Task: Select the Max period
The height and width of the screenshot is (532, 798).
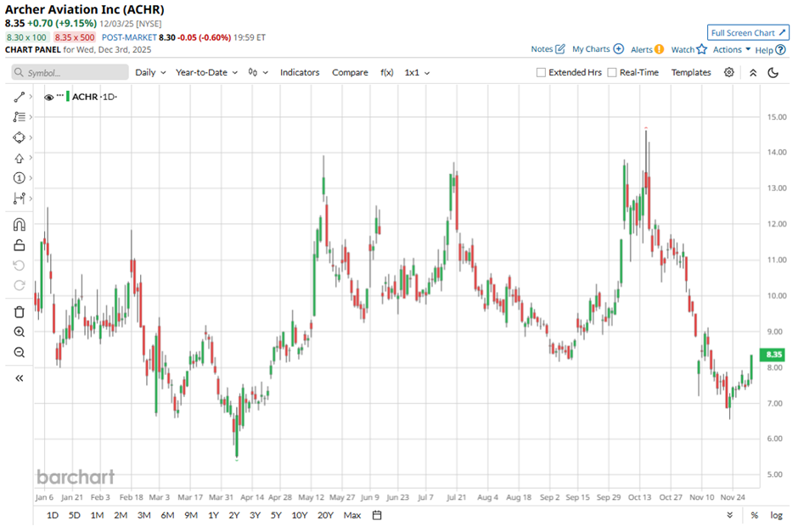Action: click(352, 515)
